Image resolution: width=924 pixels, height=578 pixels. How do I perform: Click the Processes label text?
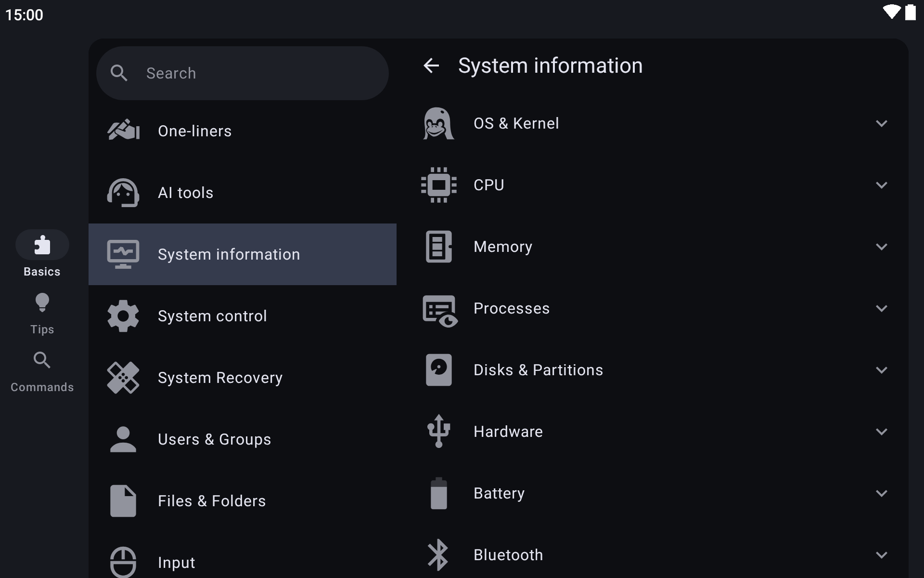(x=512, y=308)
